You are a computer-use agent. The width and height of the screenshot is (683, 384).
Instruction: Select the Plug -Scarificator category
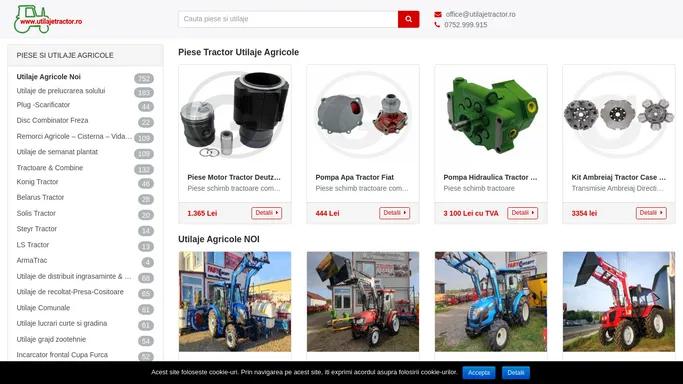[43, 104]
